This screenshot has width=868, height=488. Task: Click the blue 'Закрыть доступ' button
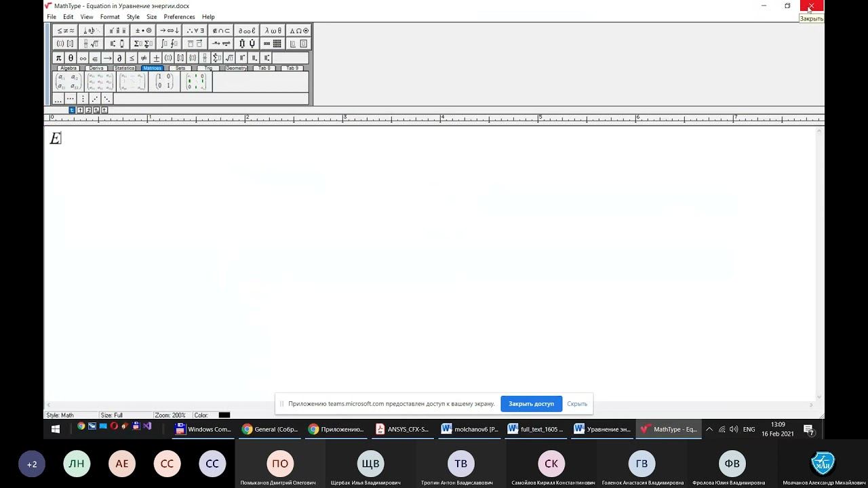click(532, 404)
